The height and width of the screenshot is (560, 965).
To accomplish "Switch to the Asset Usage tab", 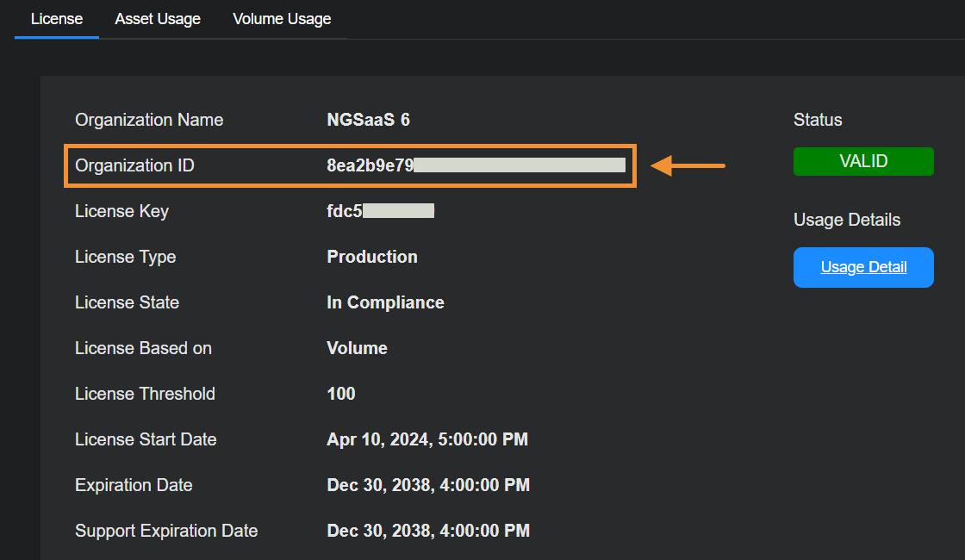I will point(158,19).
